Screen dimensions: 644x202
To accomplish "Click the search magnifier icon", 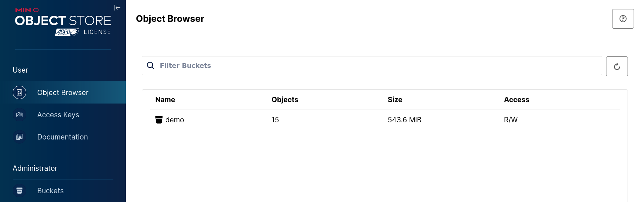I will 151,66.
